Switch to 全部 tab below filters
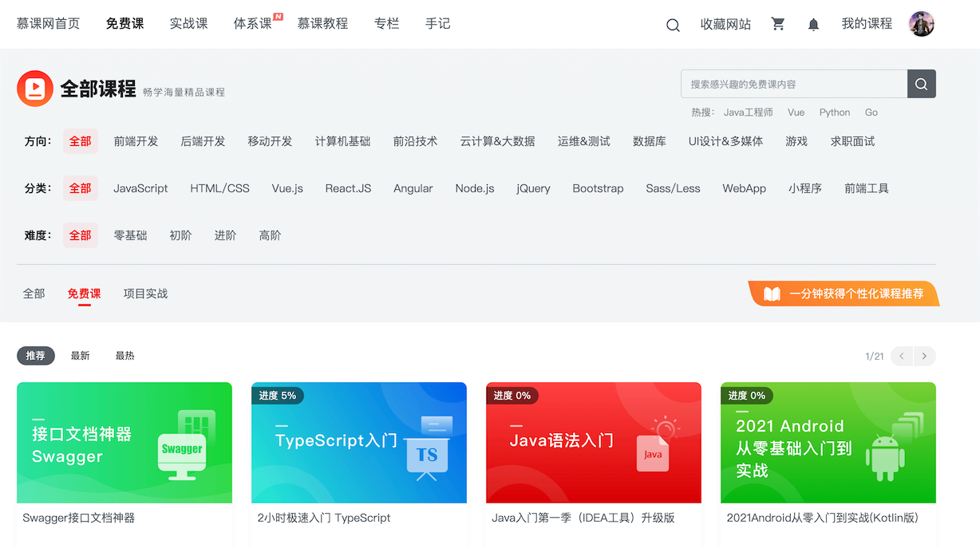 34,294
